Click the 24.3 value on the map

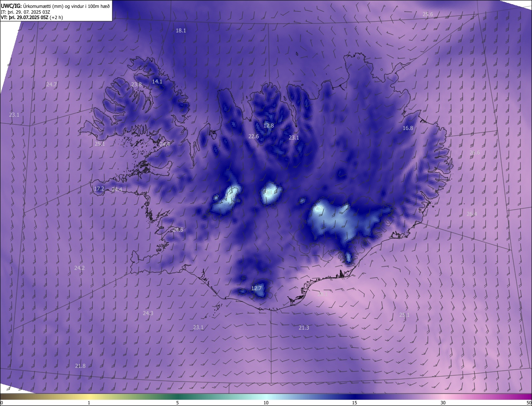pos(148,313)
